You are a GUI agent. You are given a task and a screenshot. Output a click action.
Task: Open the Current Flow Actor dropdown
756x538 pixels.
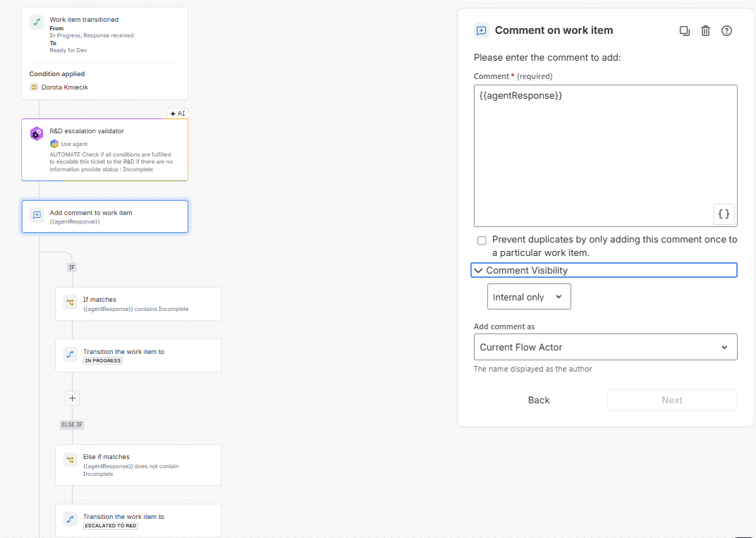[x=606, y=347]
